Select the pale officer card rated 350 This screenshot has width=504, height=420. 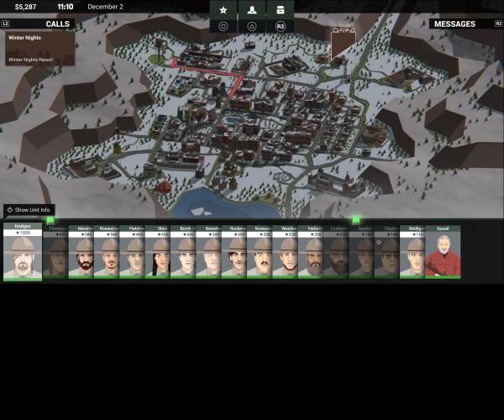(x=208, y=252)
